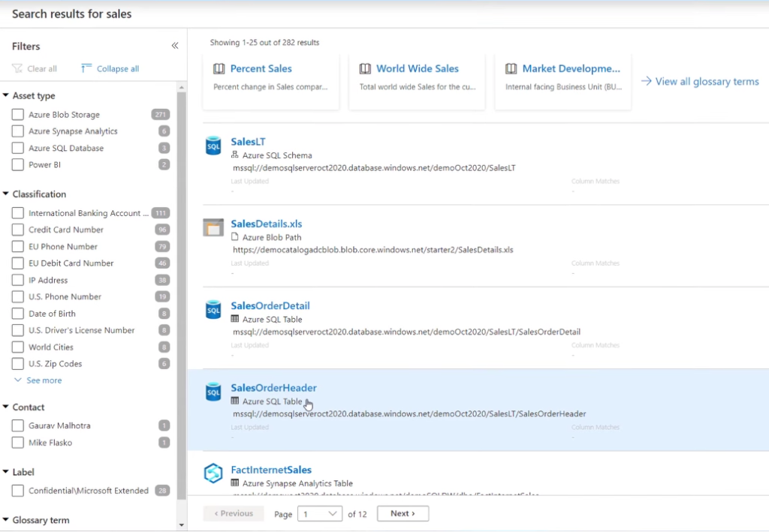Collapse the Filters panel with double chevron
The width and height of the screenshot is (769, 532).
click(x=174, y=46)
